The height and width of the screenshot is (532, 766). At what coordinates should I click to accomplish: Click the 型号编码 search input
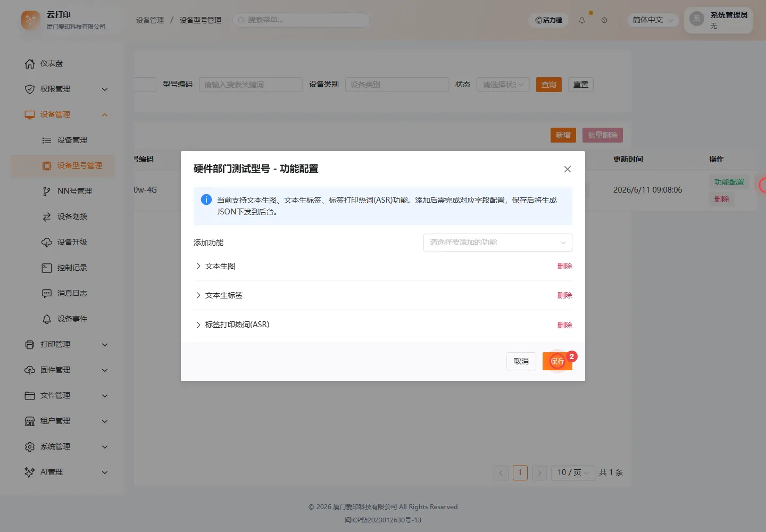coord(251,85)
